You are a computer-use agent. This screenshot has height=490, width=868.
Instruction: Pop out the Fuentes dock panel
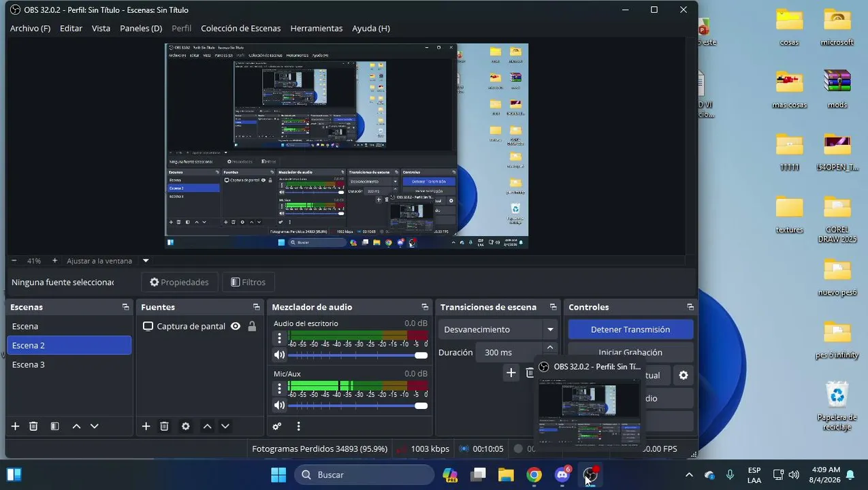coord(256,307)
